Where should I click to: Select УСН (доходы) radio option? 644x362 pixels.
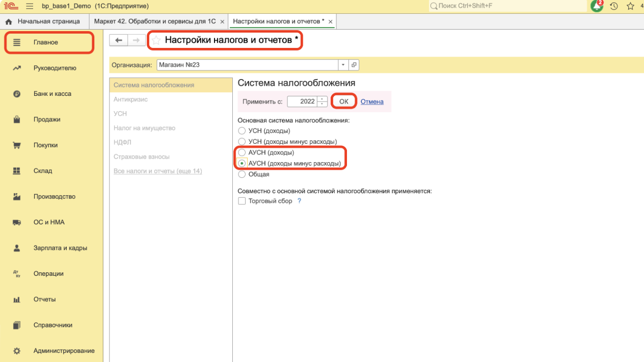[x=242, y=131]
